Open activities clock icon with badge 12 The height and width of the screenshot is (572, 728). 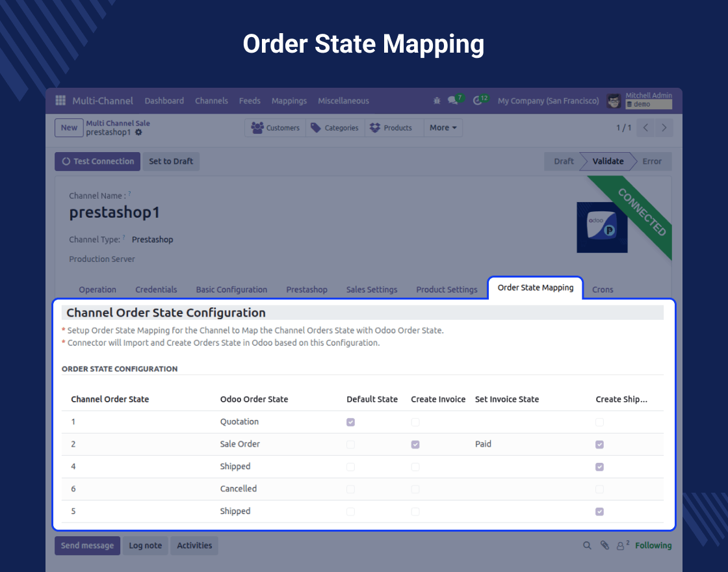478,100
